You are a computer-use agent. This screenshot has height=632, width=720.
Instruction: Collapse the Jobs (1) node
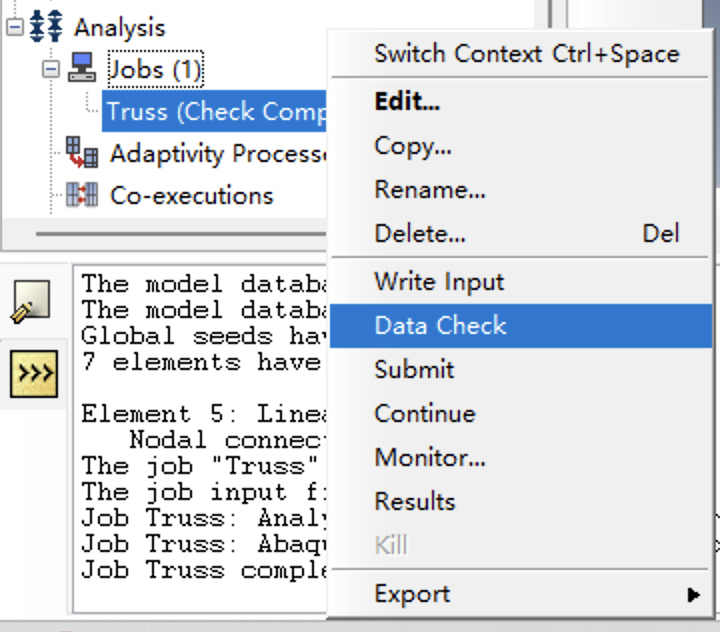(x=50, y=70)
